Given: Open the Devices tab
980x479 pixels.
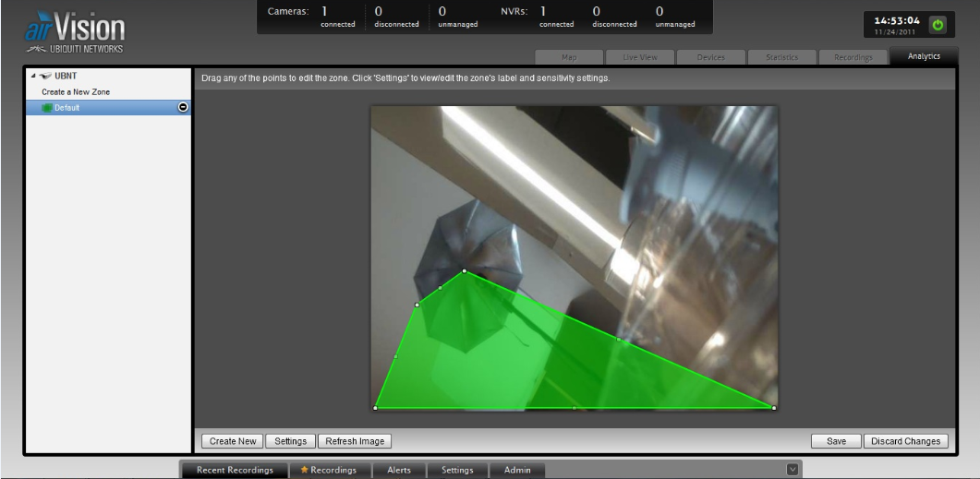Looking at the screenshot, I should 710,57.
